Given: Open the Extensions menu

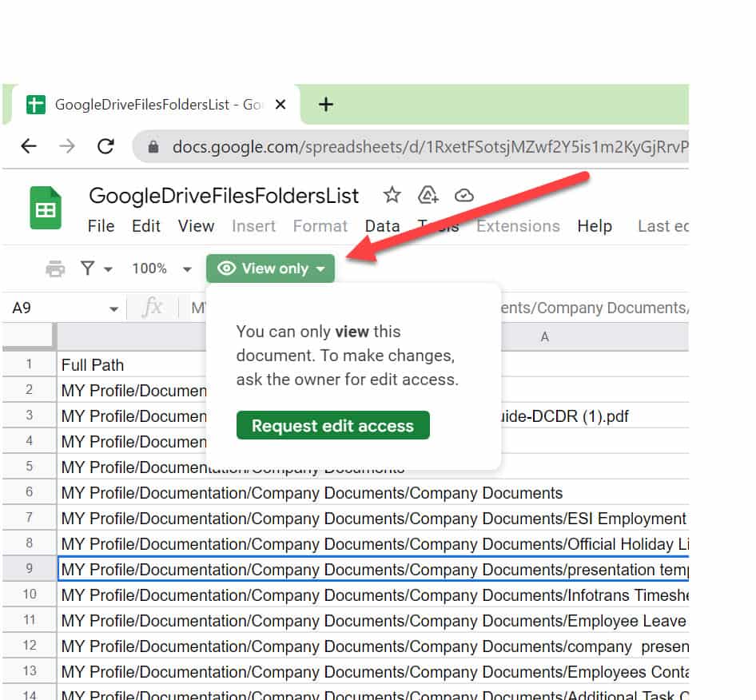Looking at the screenshot, I should point(518,226).
